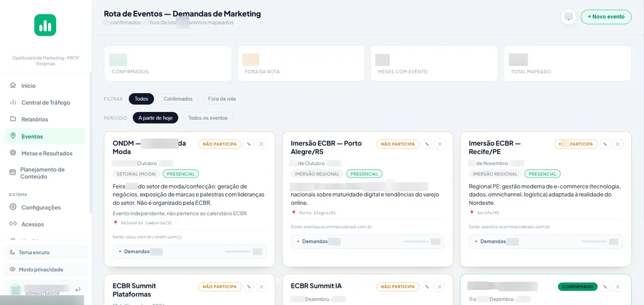Screen dimensions: 644x305
Task: Click Imersão Regional tag on Recife card
Action: pyautogui.click(x=495, y=174)
